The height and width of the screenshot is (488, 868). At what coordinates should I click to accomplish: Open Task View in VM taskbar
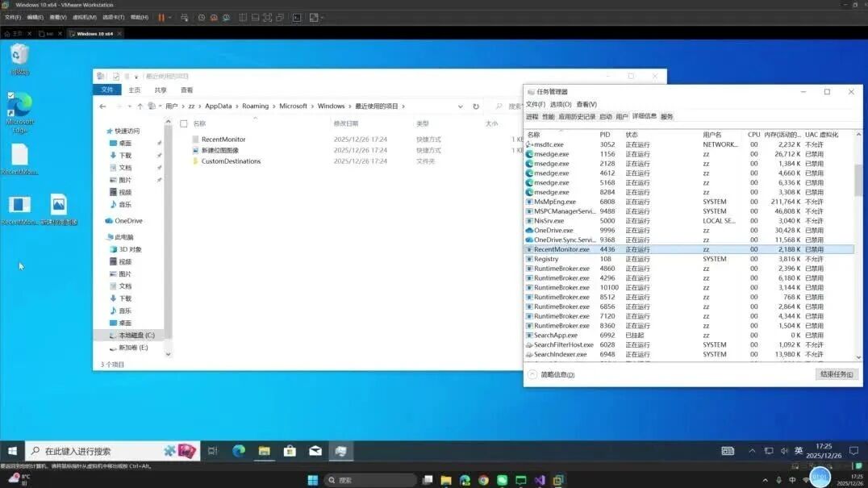[x=213, y=451]
